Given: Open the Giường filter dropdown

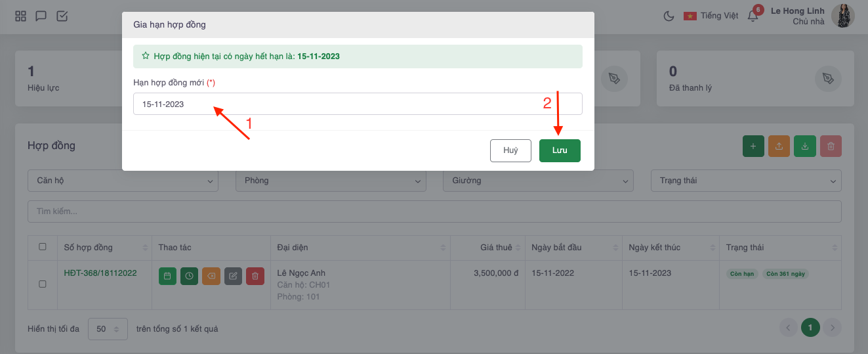Looking at the screenshot, I should 538,181.
